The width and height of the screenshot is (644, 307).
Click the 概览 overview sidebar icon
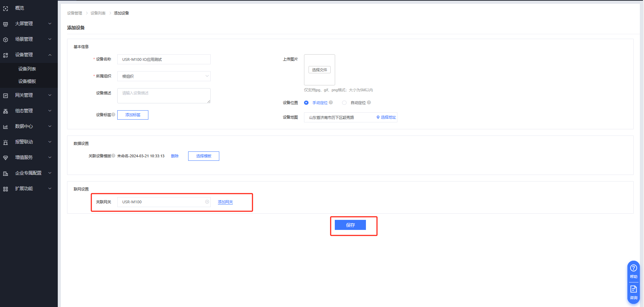pos(6,8)
